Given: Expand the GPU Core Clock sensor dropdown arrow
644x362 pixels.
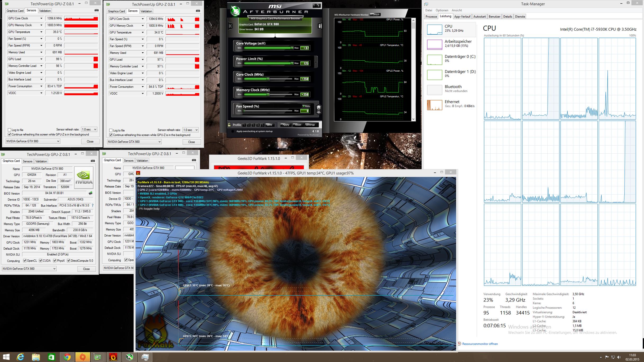Looking at the screenshot, I should [41, 18].
